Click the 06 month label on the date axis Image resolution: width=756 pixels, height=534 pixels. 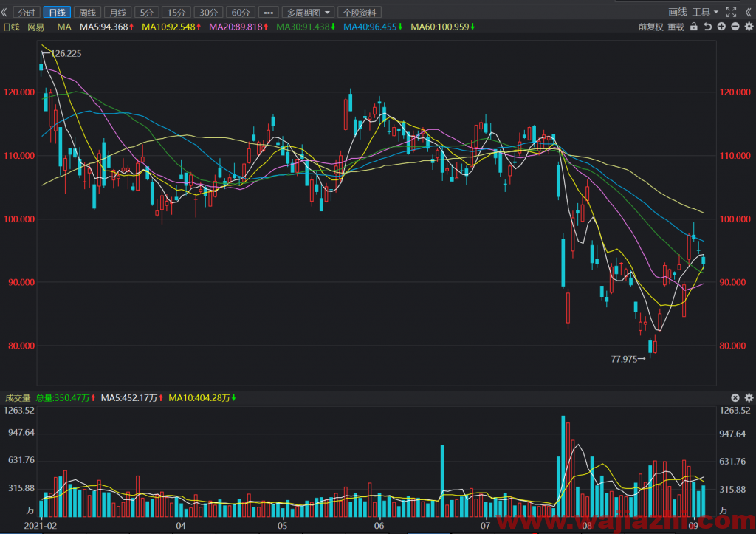[x=379, y=525]
